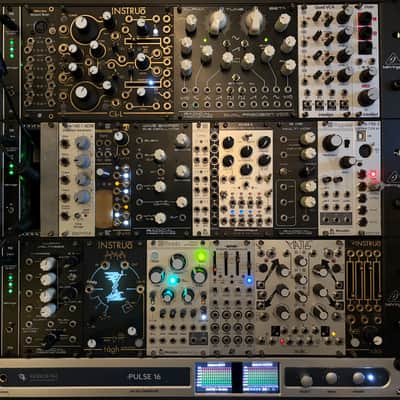Viewport: 400px width, 400px height.
Task: Turn the top blue knob on the middle-row white module
Action: pyautogui.click(x=83, y=144)
